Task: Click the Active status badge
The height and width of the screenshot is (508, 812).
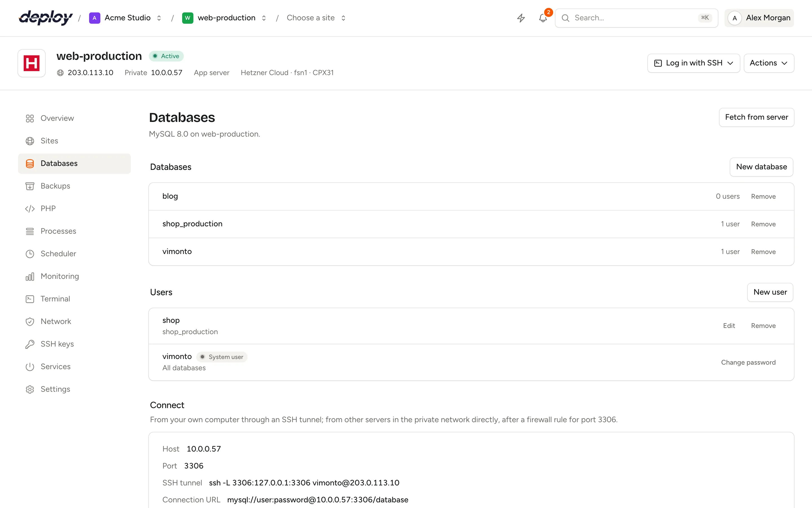Action: click(x=166, y=56)
